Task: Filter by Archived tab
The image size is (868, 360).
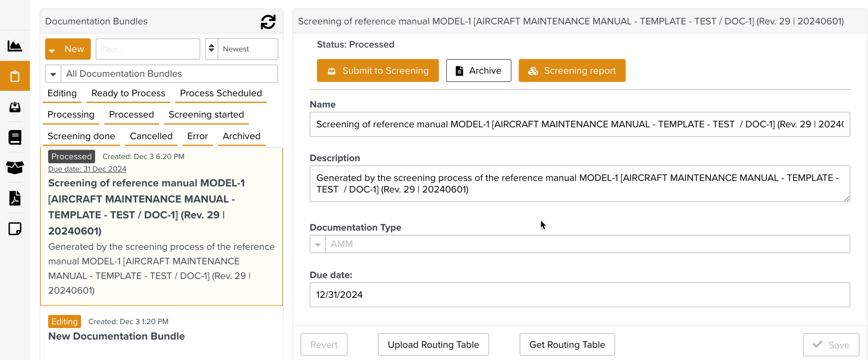Action: pyautogui.click(x=242, y=136)
